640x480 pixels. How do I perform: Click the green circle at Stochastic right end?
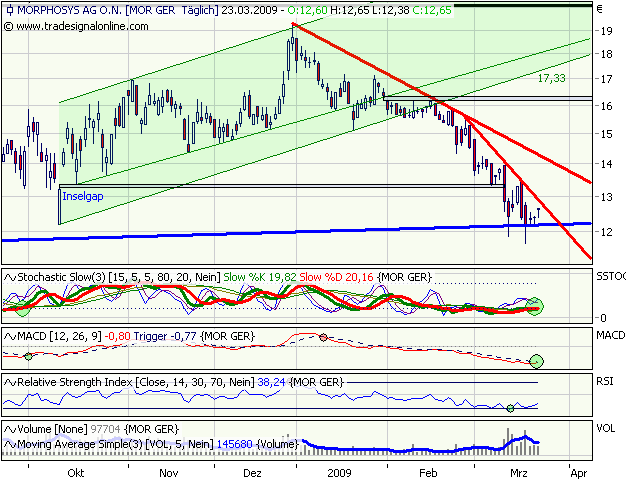(536, 306)
